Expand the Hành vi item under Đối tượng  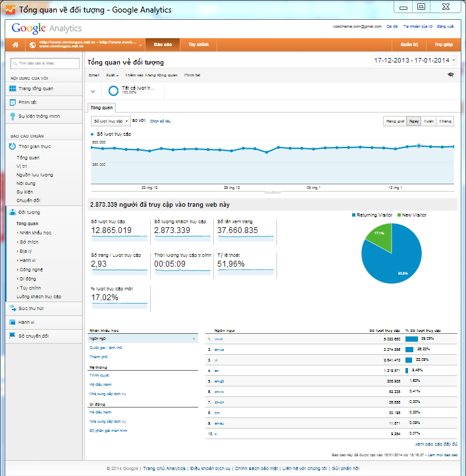pos(28,261)
